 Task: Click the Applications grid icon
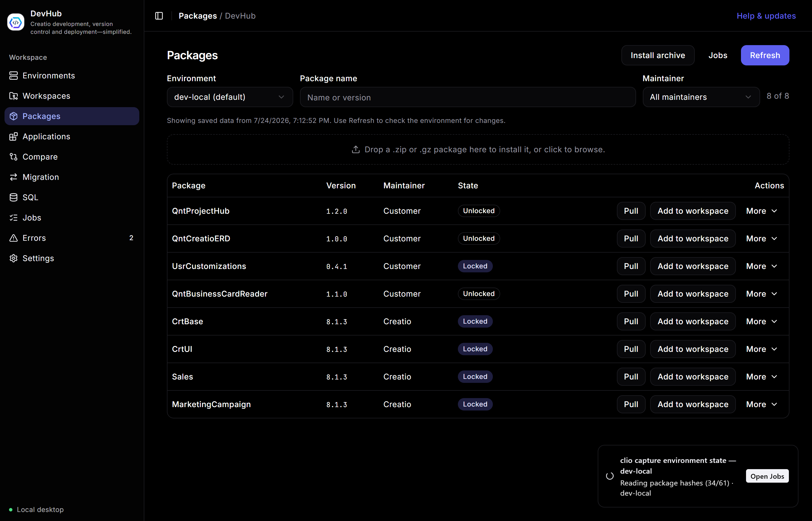(x=14, y=136)
